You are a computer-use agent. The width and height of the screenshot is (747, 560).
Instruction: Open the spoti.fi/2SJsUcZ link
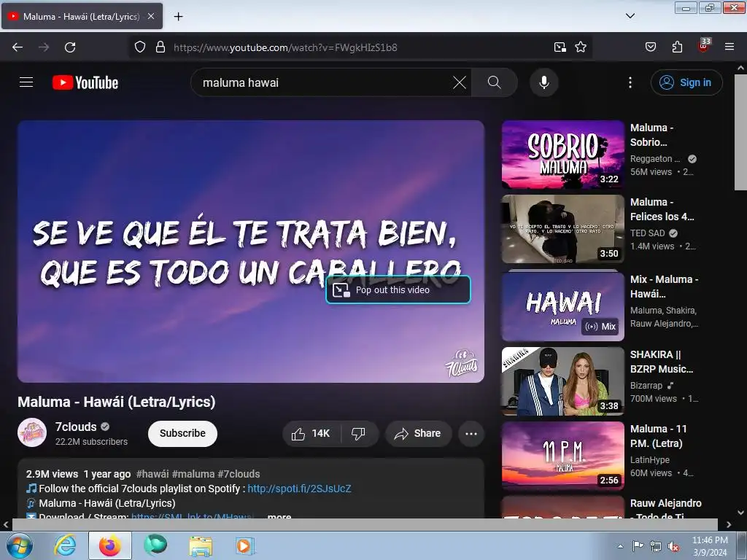point(299,489)
